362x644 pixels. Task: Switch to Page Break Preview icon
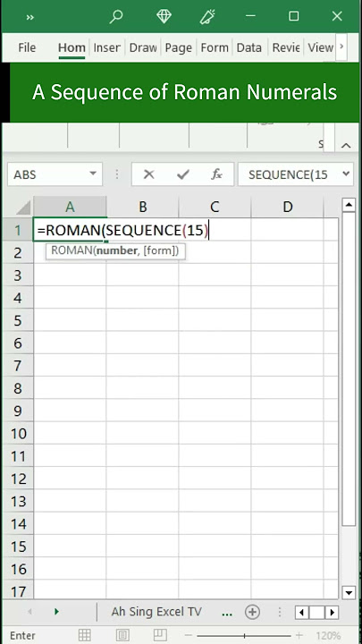click(x=160, y=635)
